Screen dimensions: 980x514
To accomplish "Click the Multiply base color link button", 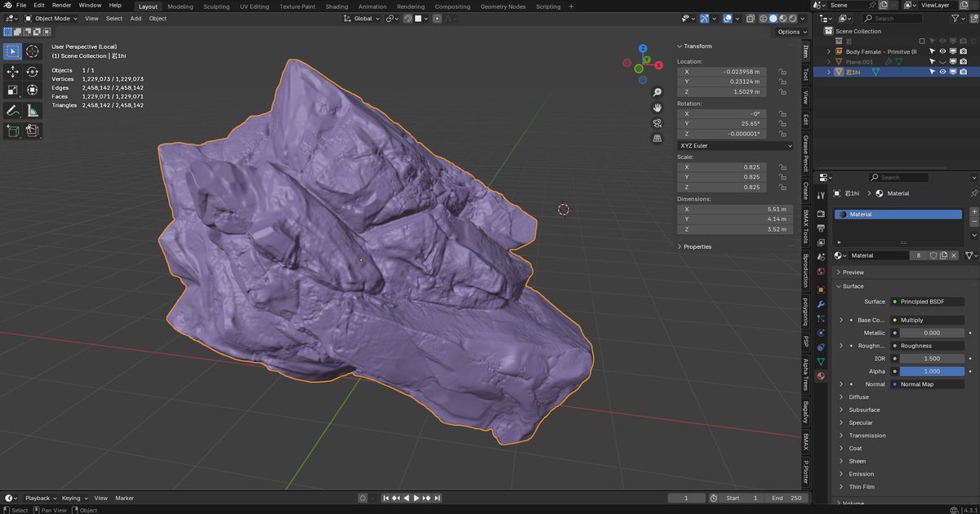I will (x=926, y=320).
